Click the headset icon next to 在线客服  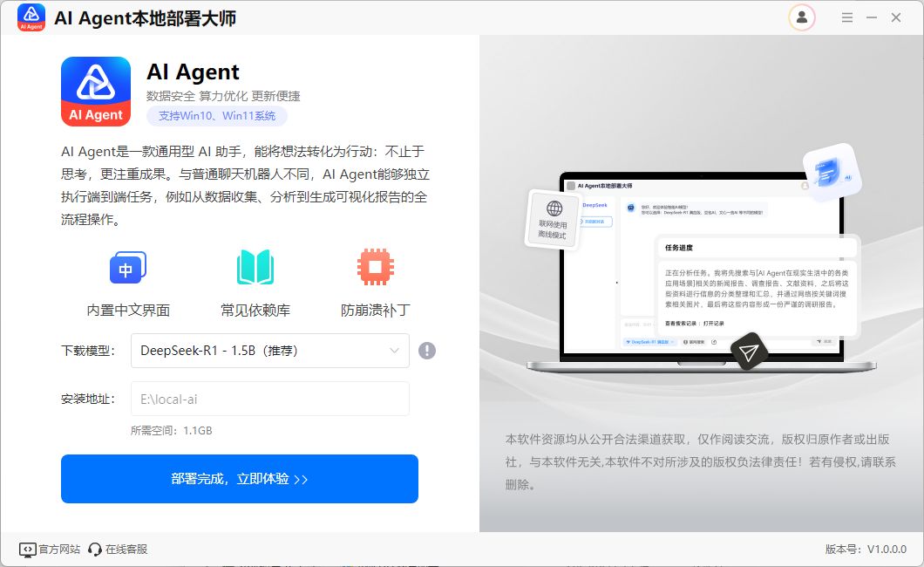point(95,550)
